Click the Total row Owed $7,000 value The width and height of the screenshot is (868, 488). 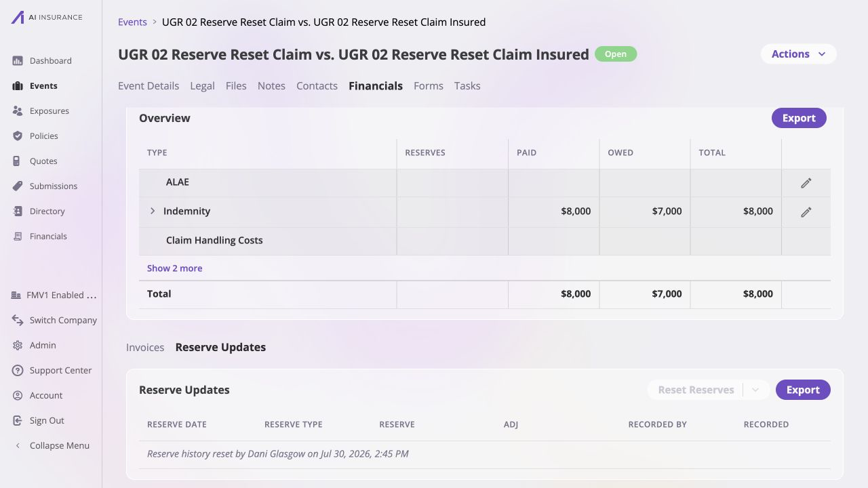point(667,294)
